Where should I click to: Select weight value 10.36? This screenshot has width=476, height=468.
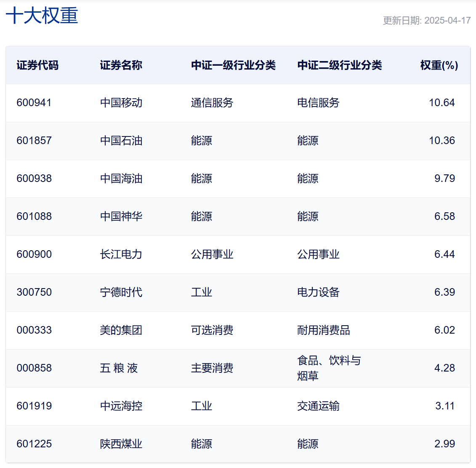tap(441, 141)
